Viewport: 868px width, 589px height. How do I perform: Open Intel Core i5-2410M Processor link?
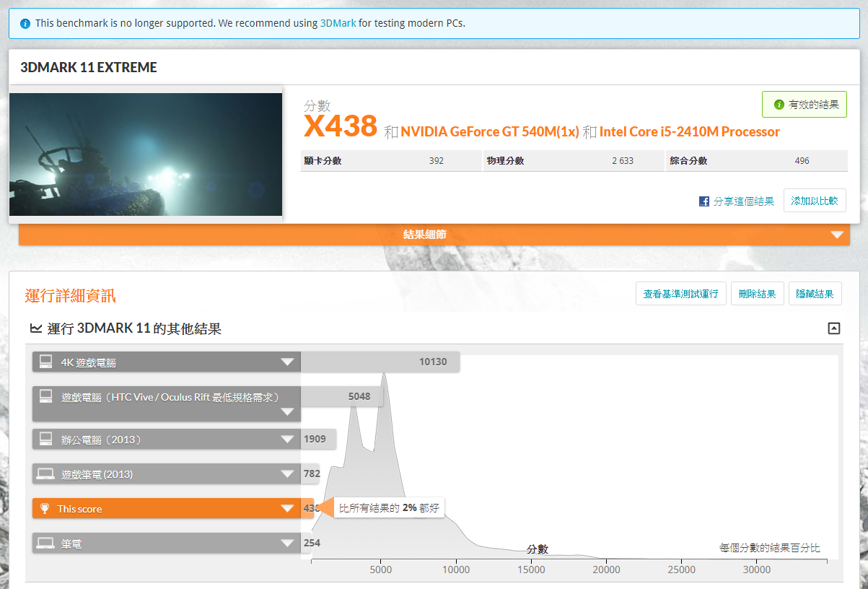coord(690,132)
